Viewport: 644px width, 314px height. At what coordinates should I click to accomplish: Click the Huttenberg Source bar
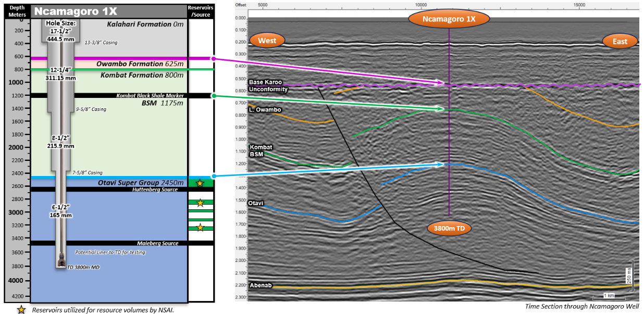(x=109, y=190)
